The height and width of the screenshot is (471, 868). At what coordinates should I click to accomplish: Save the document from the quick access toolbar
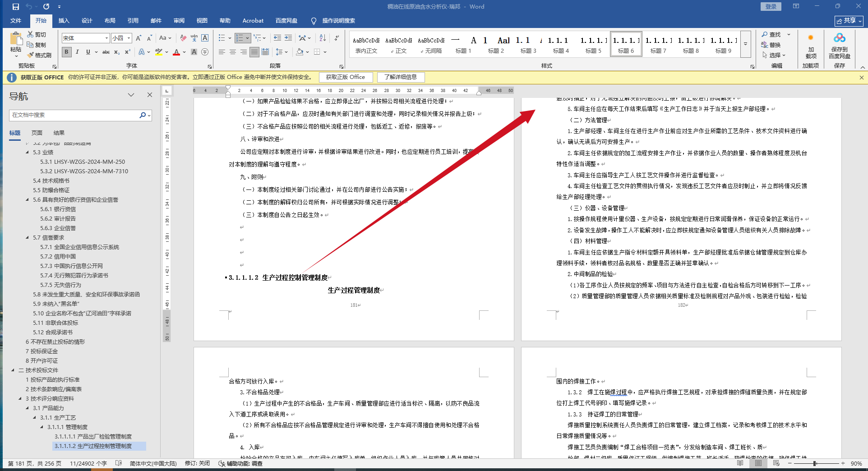tap(16, 7)
